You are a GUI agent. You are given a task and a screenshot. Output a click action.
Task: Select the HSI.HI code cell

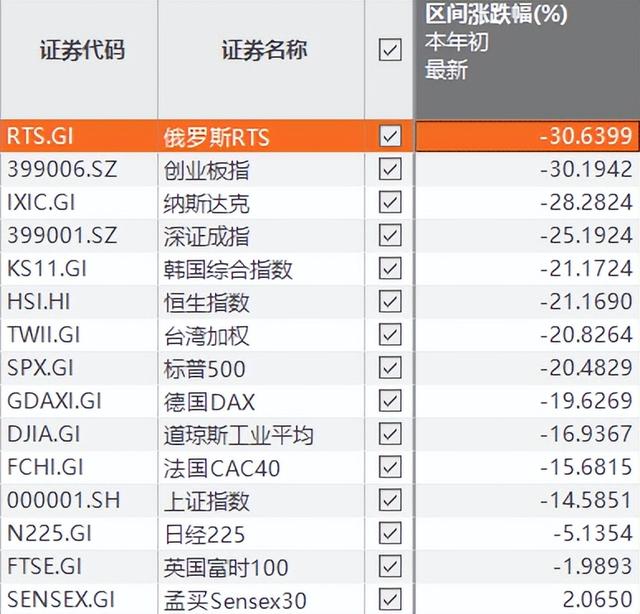point(79,301)
